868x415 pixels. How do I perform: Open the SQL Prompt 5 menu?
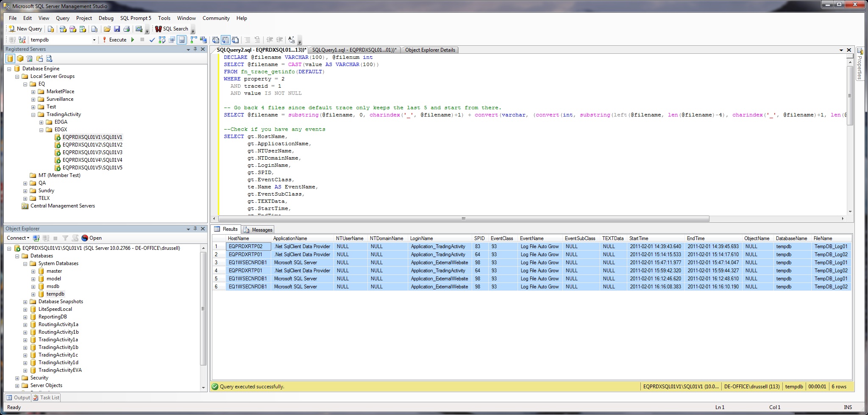[x=135, y=18]
